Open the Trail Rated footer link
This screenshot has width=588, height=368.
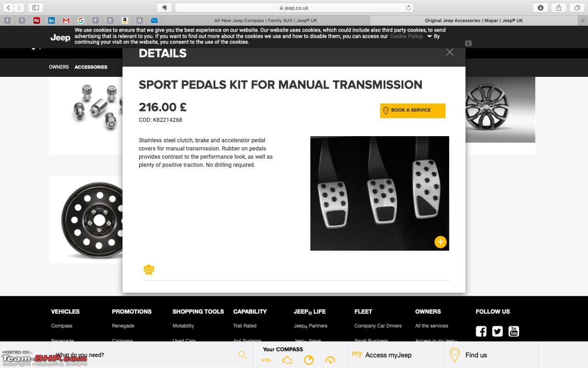pyautogui.click(x=244, y=326)
